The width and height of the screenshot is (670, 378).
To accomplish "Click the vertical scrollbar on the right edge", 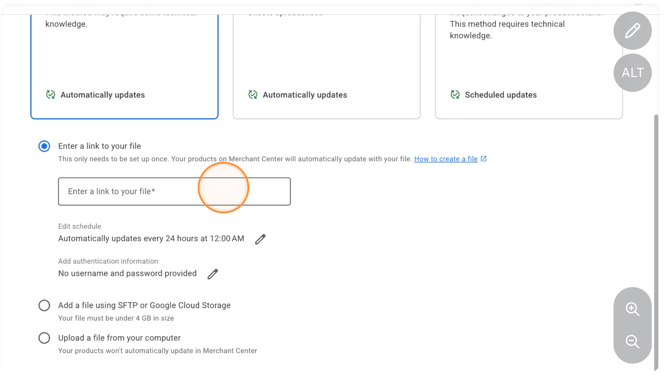I will (656, 242).
